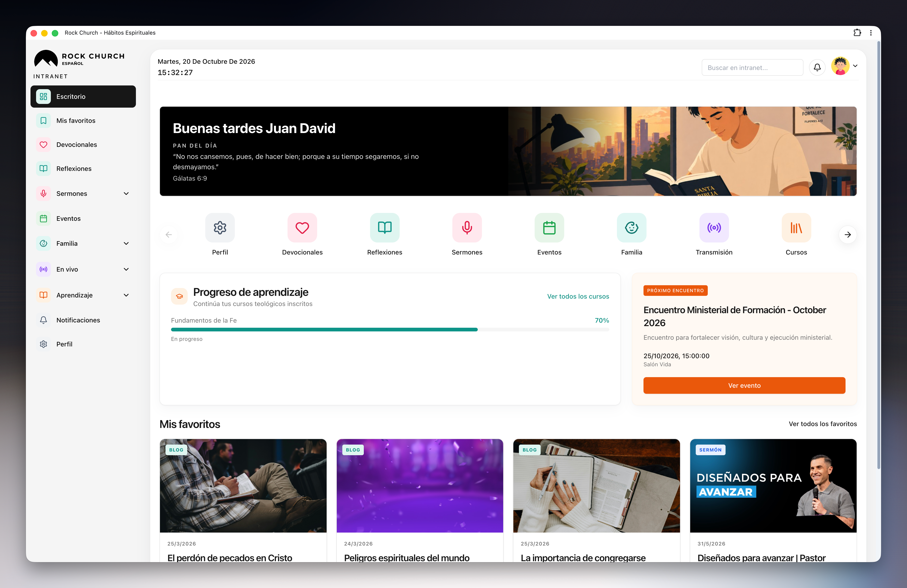
Task: Click the extensions puzzle icon in title bar
Action: pyautogui.click(x=857, y=33)
